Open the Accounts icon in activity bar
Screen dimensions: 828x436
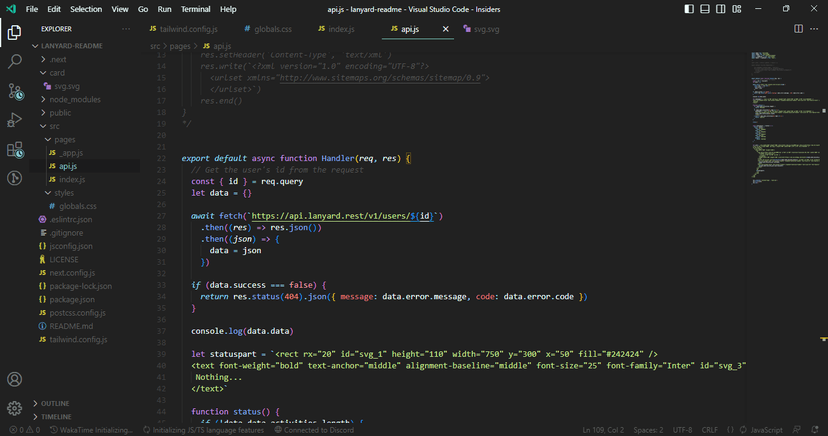(x=15, y=379)
